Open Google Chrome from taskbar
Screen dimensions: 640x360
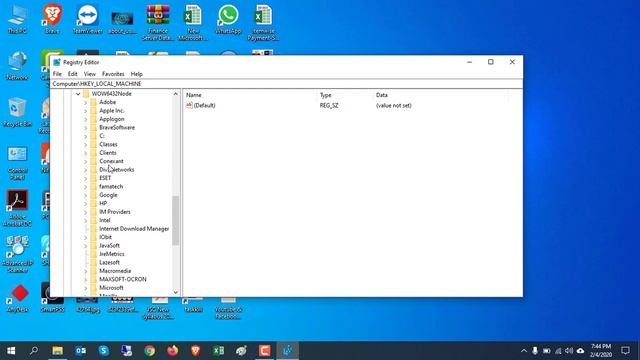150,351
